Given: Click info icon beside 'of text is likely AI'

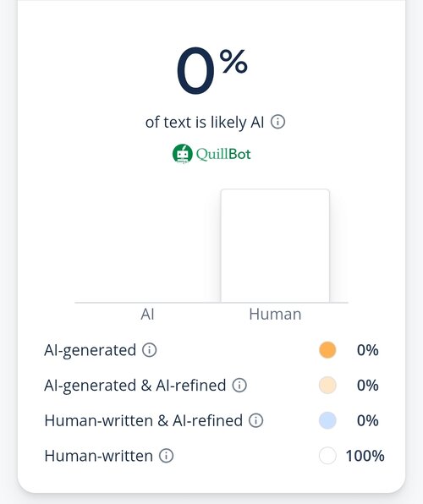Looking at the screenshot, I should pos(277,122).
